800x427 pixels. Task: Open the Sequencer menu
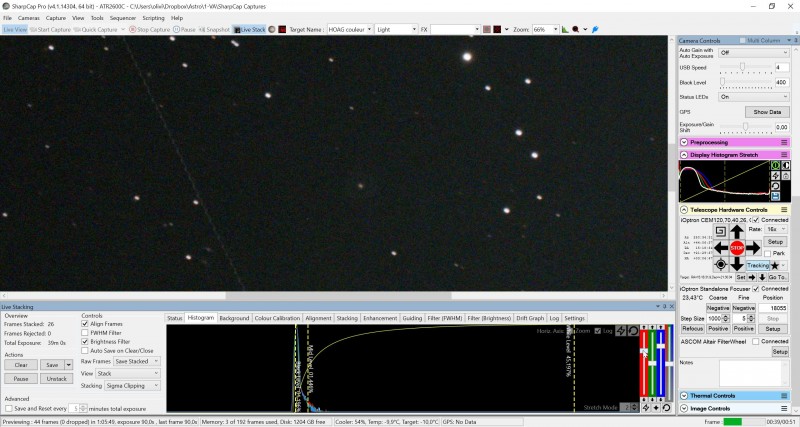[x=123, y=18]
